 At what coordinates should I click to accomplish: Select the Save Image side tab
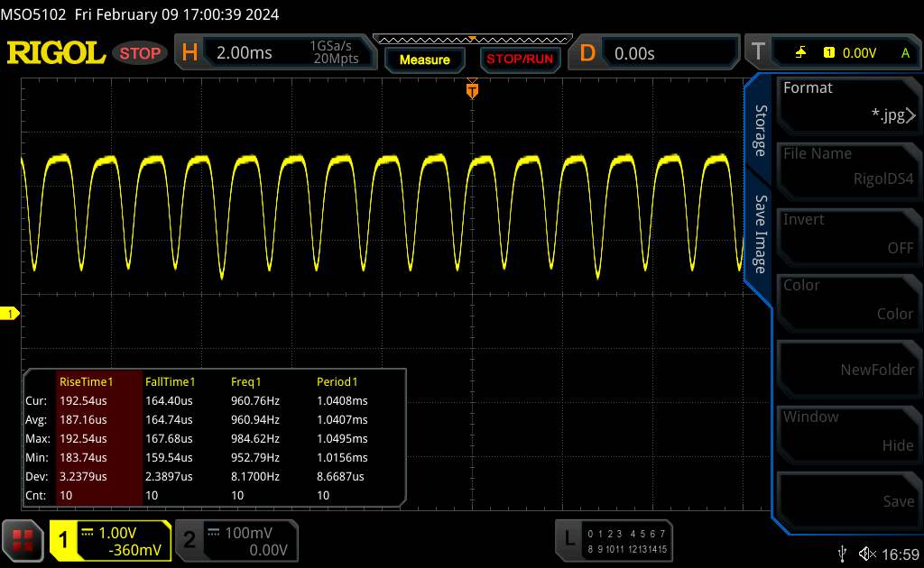[x=761, y=234]
